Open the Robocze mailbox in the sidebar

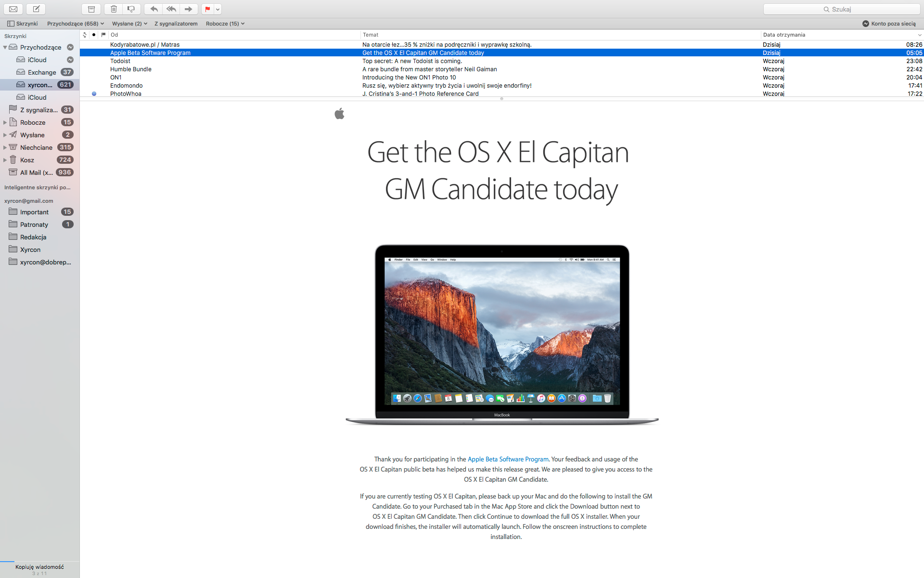pyautogui.click(x=39, y=122)
